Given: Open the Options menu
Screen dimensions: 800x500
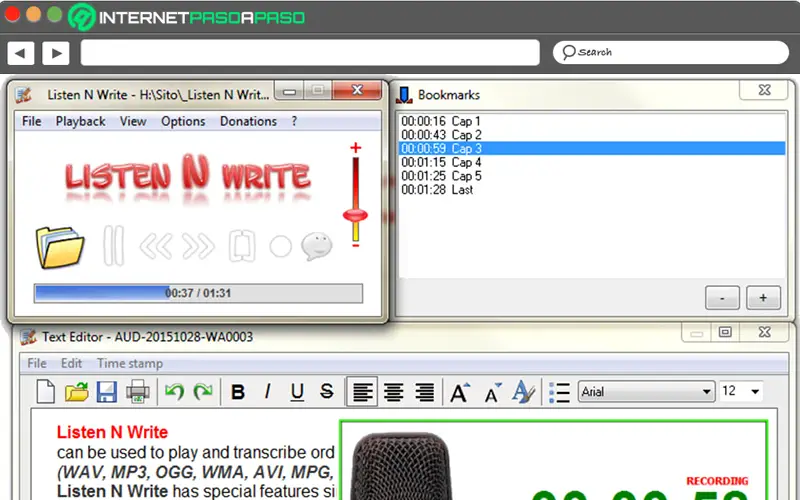Looking at the screenshot, I should [x=183, y=121].
